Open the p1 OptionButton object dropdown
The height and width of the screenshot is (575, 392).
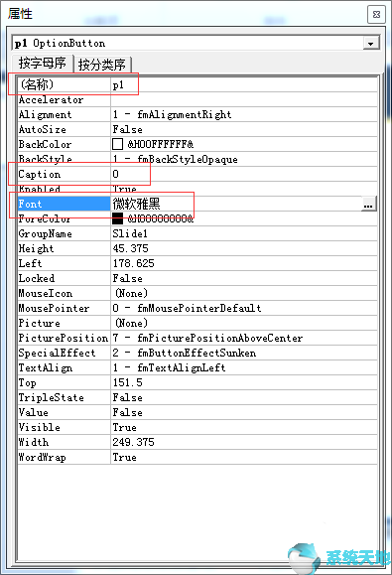(x=371, y=44)
